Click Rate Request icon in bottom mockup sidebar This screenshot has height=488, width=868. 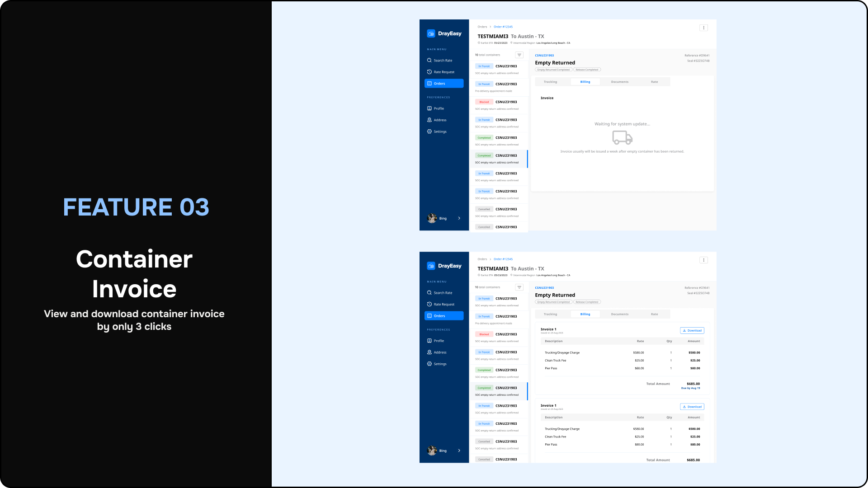pyautogui.click(x=429, y=305)
